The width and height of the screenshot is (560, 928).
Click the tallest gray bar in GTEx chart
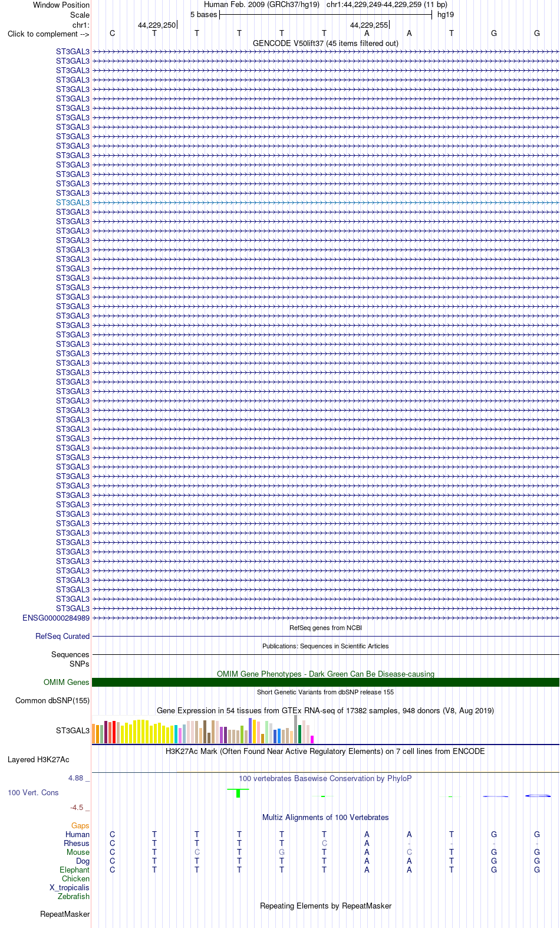click(x=295, y=729)
